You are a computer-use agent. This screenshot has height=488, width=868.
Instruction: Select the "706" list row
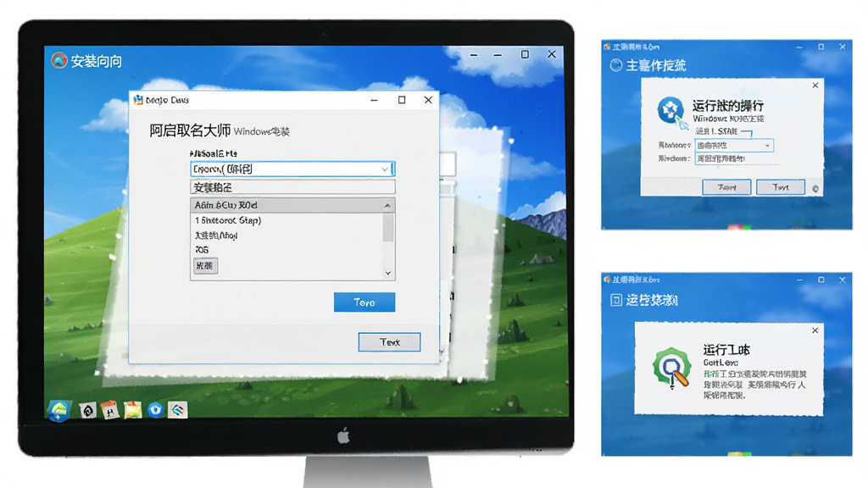click(286, 250)
